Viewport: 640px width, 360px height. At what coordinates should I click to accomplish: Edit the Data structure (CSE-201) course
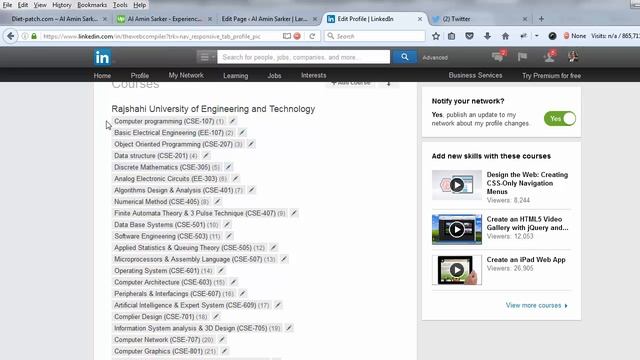pyautogui.click(x=206, y=155)
